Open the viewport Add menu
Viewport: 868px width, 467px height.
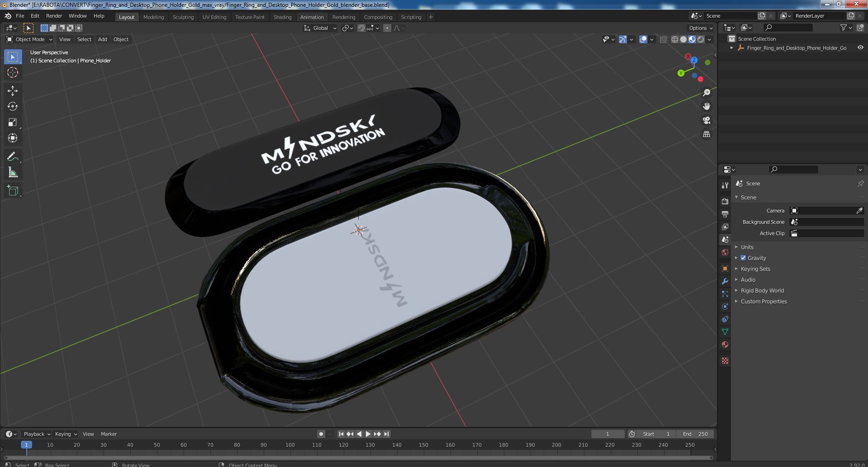click(x=103, y=39)
